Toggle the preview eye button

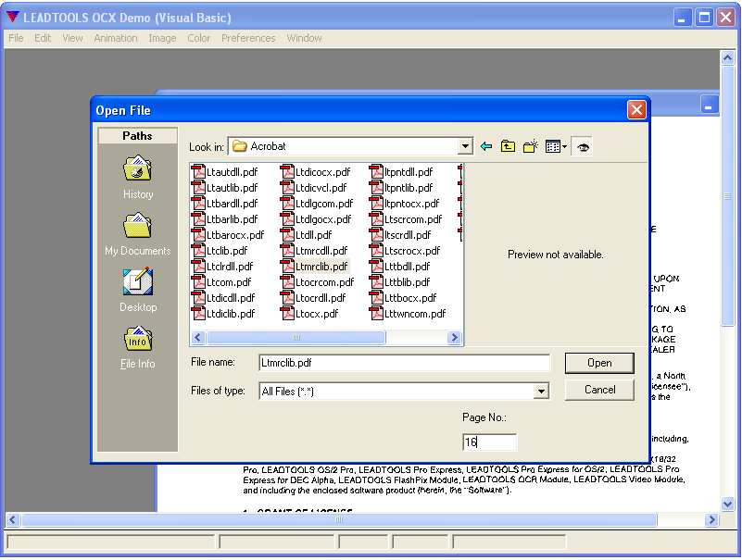coord(583,146)
